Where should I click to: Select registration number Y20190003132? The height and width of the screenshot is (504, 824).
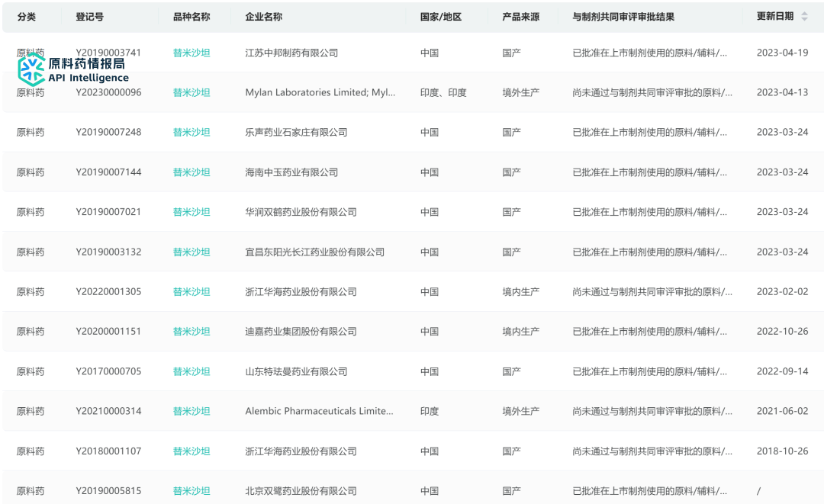(x=108, y=252)
